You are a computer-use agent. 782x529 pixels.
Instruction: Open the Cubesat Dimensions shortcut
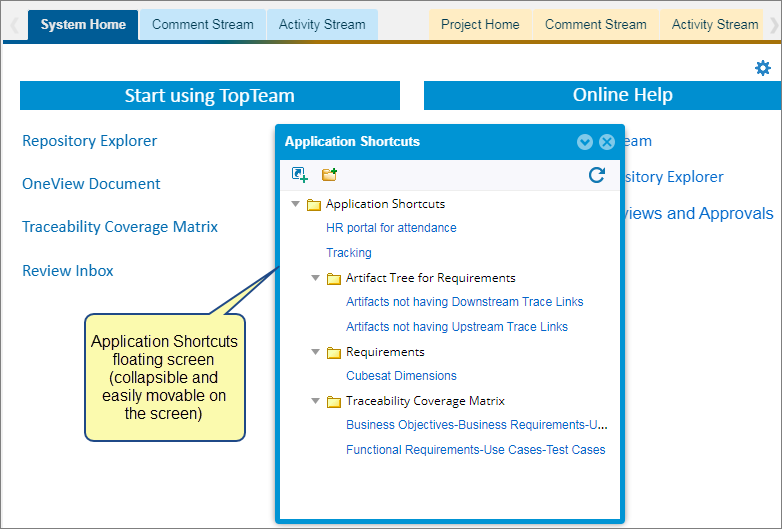coord(401,375)
